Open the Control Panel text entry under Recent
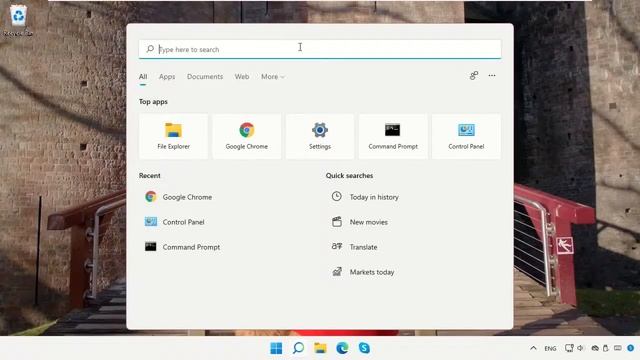Screen dimensions: 640x360 click(183, 222)
